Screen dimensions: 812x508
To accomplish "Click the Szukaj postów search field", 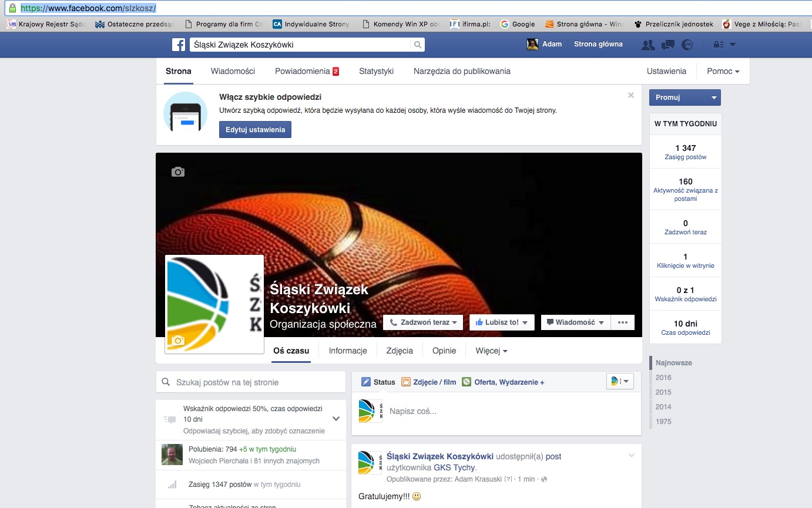I will pyautogui.click(x=257, y=382).
